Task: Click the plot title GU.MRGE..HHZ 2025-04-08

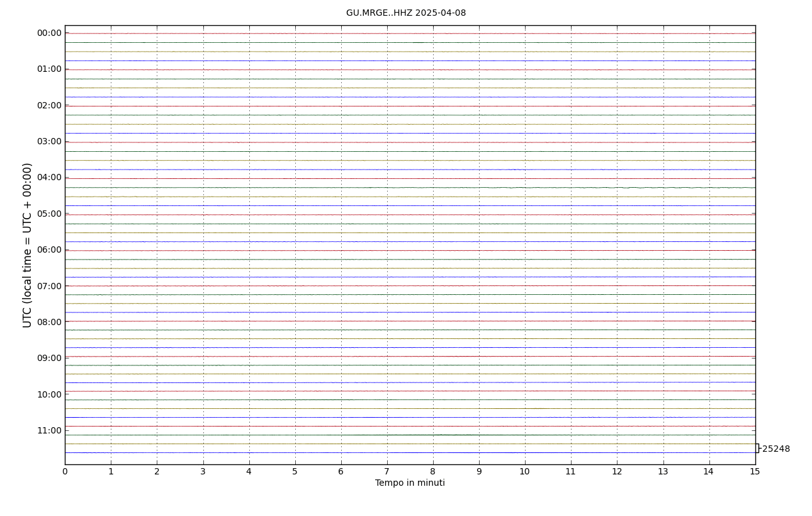Action: 406,13
